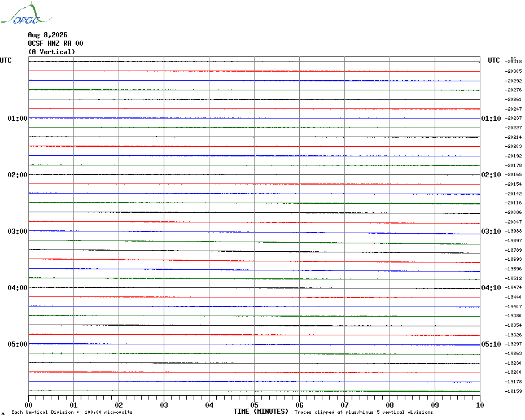Click the 'Traces clipped at plus/minus 5 vertical divisions' note
Image resolution: width=525 pixels, height=420 pixels.
click(x=364, y=412)
